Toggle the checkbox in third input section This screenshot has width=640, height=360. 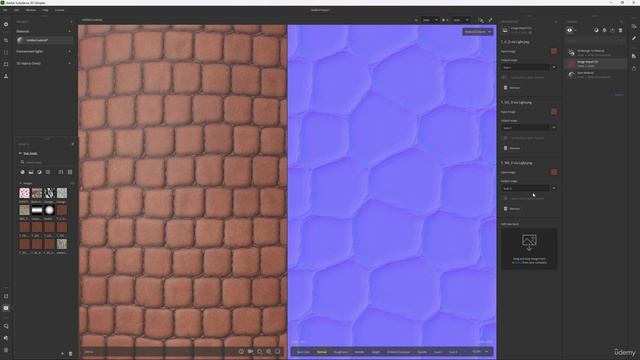point(505,198)
